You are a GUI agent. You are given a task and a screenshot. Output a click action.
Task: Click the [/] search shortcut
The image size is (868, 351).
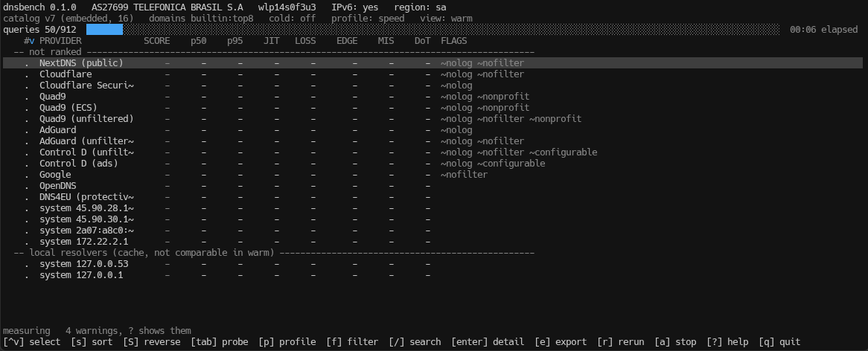[x=415, y=342]
